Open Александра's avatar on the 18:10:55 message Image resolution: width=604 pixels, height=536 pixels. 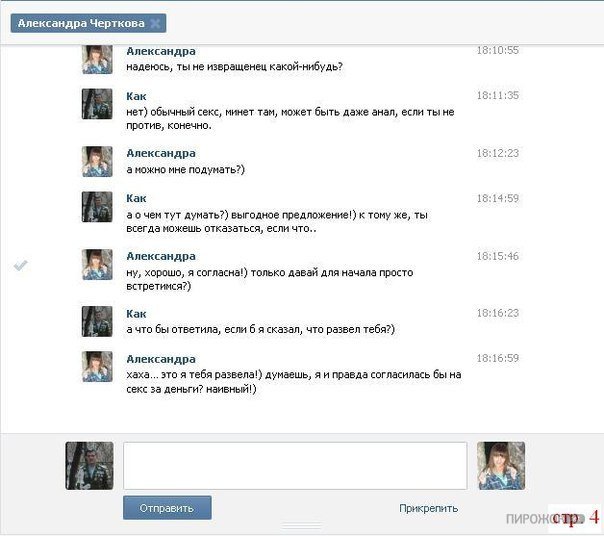(x=97, y=59)
